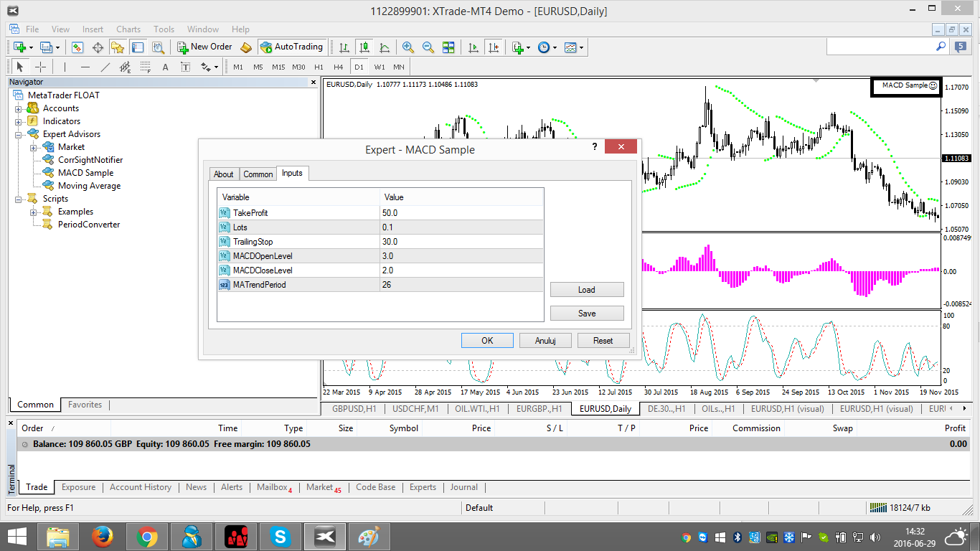Image resolution: width=980 pixels, height=551 pixels.
Task: Click the Zoom Out magnifier toolbar icon
Action: [428, 47]
